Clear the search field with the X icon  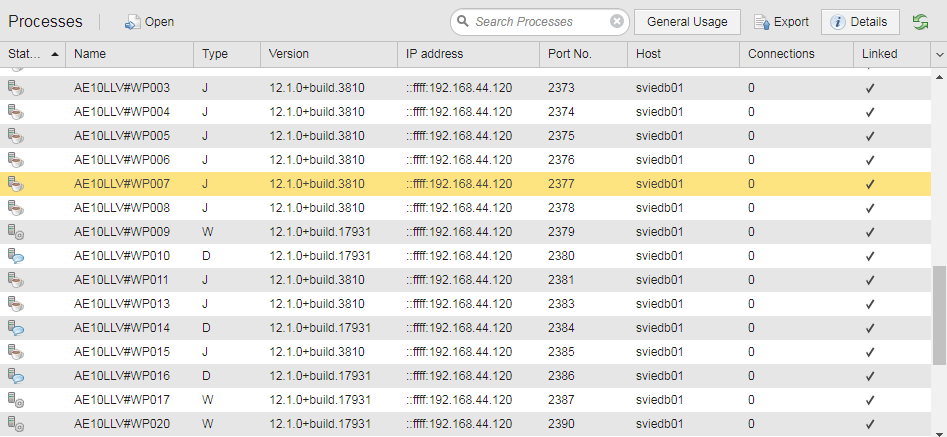click(617, 22)
